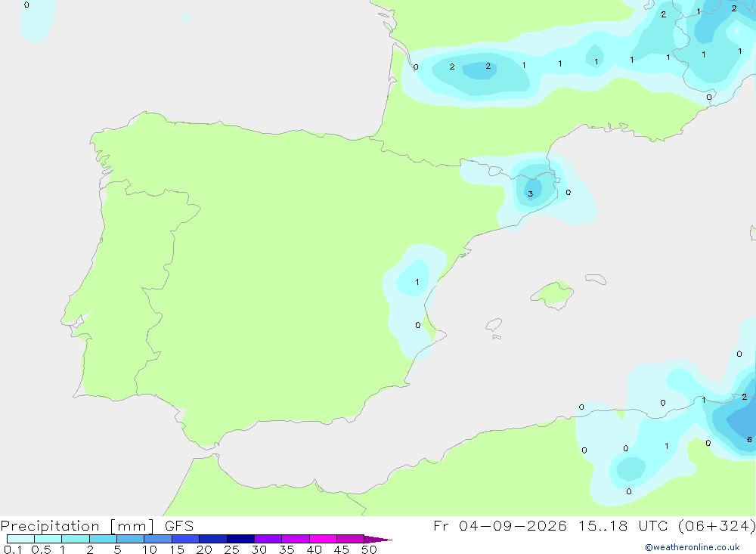
Task: Select the 5–10 mm light blue legend swatch
Action: coord(131,539)
